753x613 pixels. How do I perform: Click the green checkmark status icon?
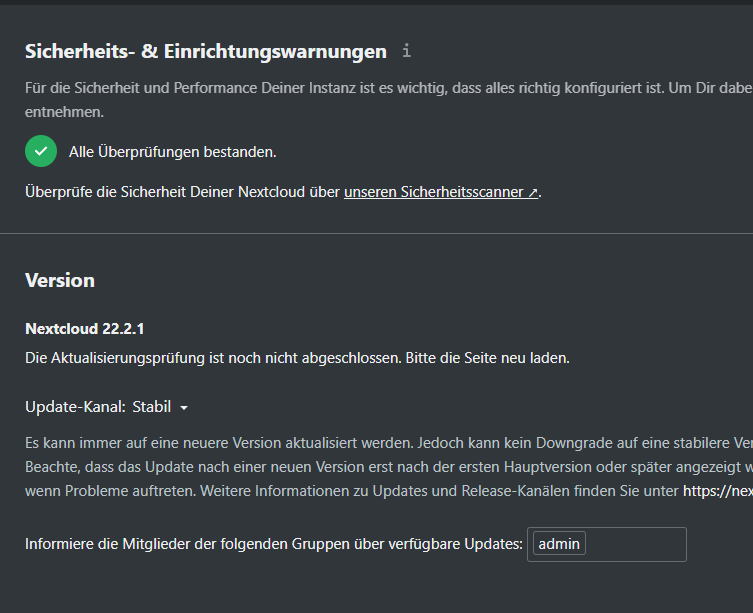tap(41, 151)
